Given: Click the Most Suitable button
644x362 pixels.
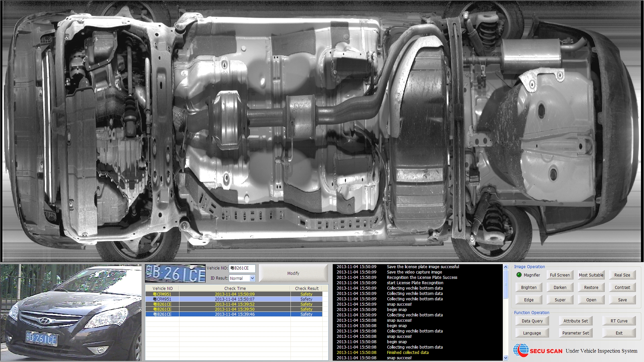Looking at the screenshot, I should click(x=591, y=275).
